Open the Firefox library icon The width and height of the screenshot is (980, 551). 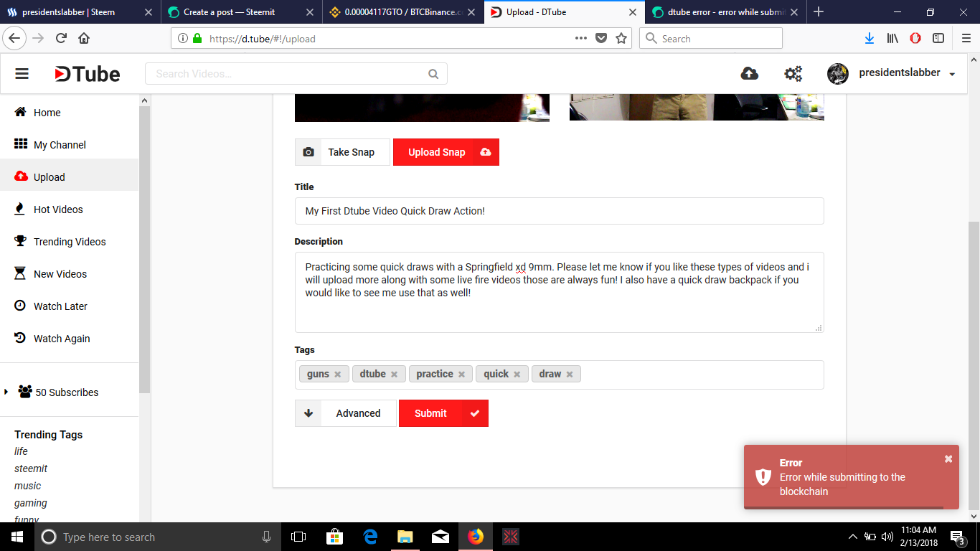(892, 39)
